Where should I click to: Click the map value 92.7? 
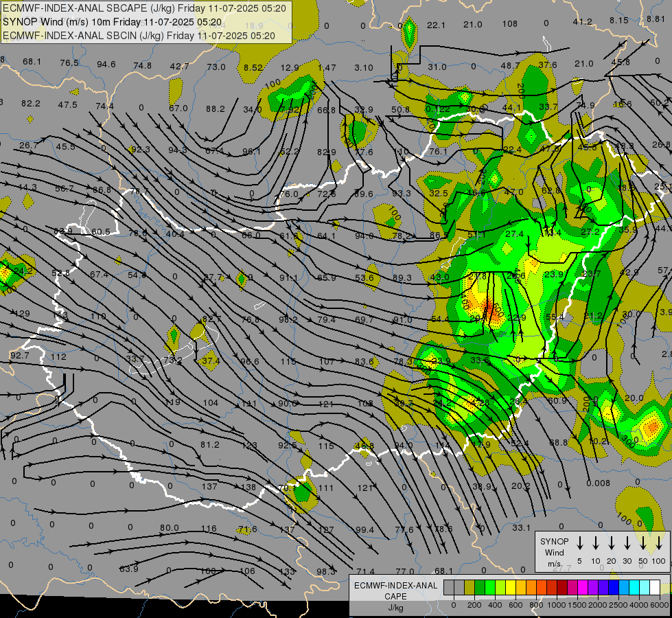(19, 356)
